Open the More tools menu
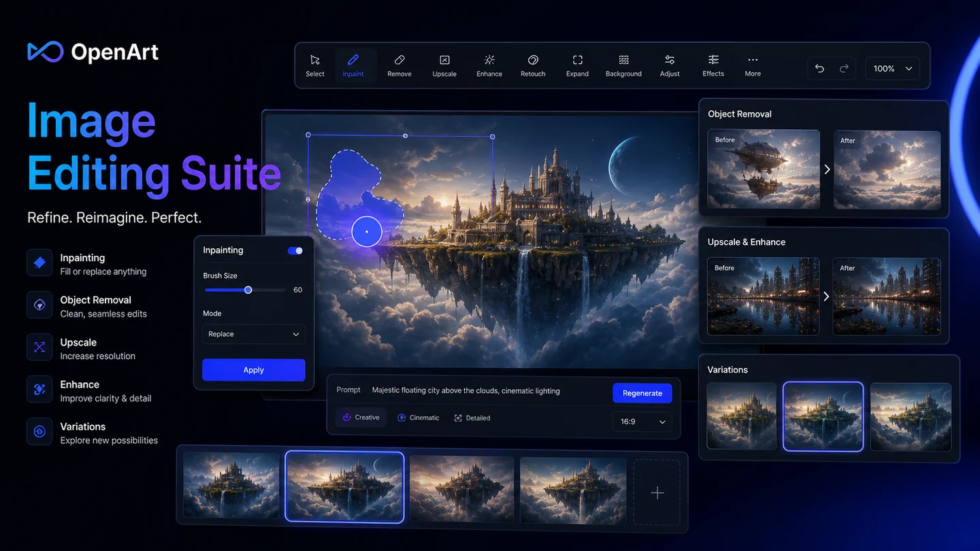980x551 pixels. click(753, 65)
